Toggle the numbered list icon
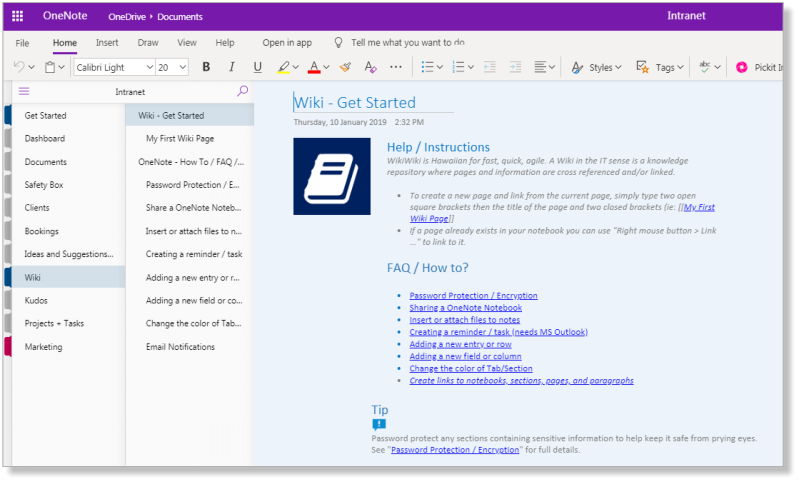 (x=458, y=67)
